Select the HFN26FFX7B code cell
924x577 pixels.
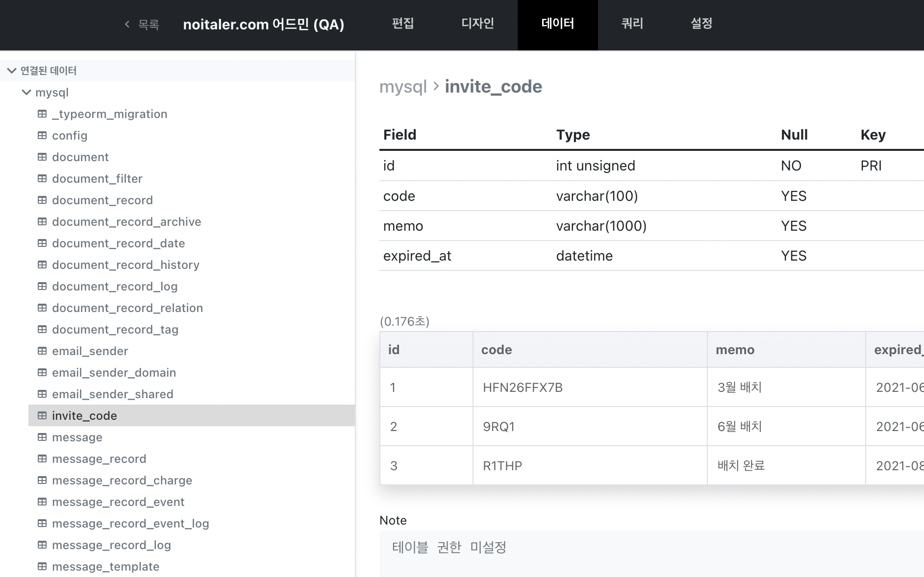(x=523, y=387)
